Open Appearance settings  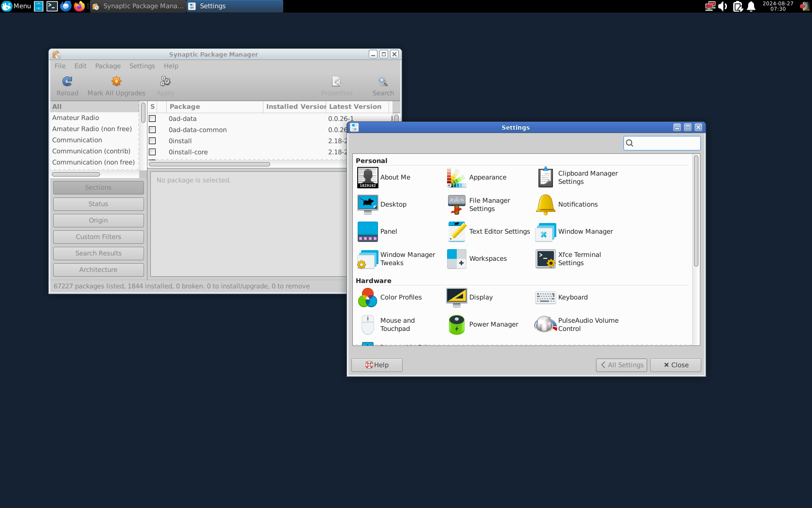click(477, 178)
